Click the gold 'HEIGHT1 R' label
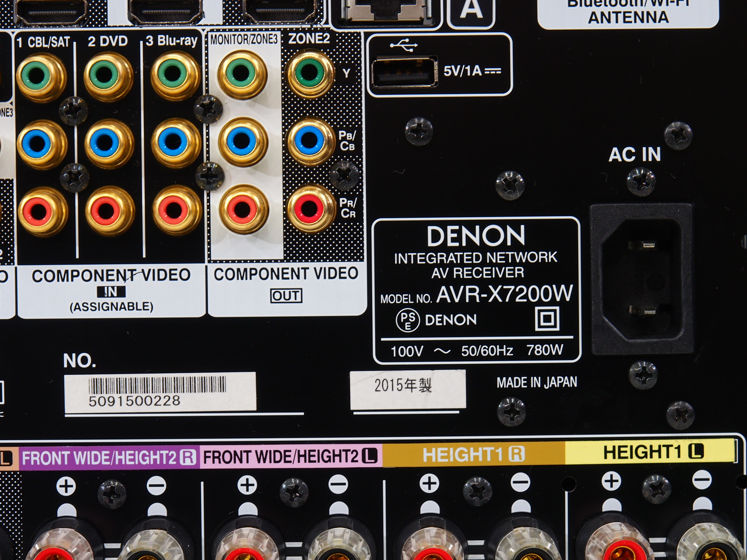The image size is (747, 560). 473,455
